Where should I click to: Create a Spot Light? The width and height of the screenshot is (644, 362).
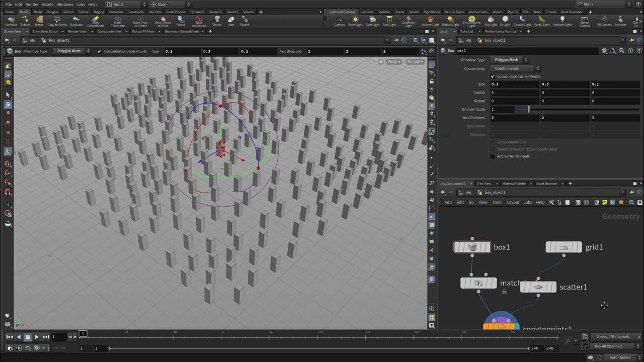373,21
